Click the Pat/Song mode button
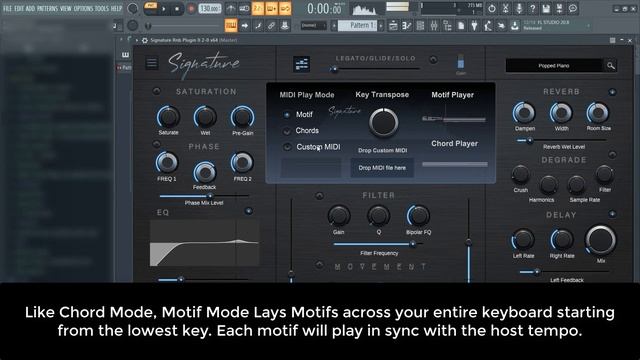The width and height of the screenshot is (640, 360). pyautogui.click(x=151, y=6)
